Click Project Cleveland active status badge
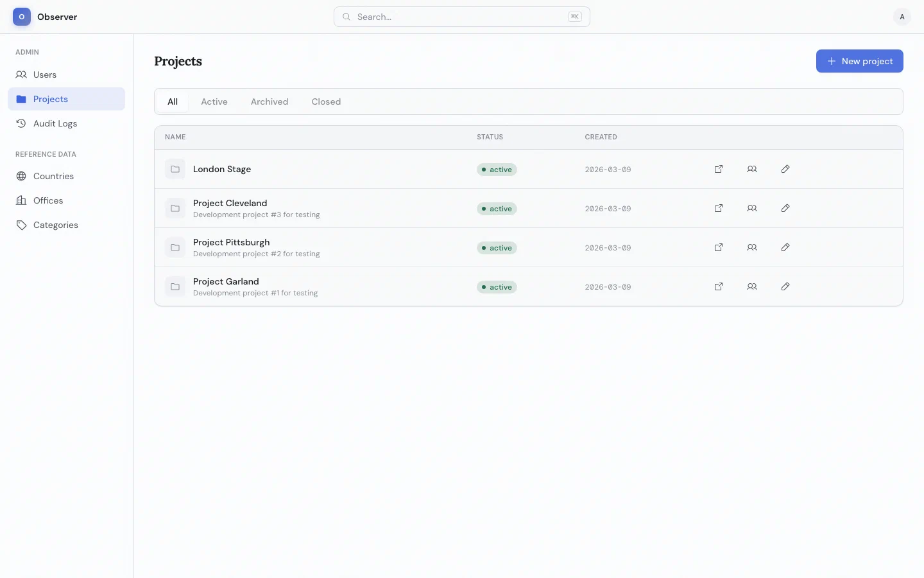The height and width of the screenshot is (578, 924). pos(497,209)
